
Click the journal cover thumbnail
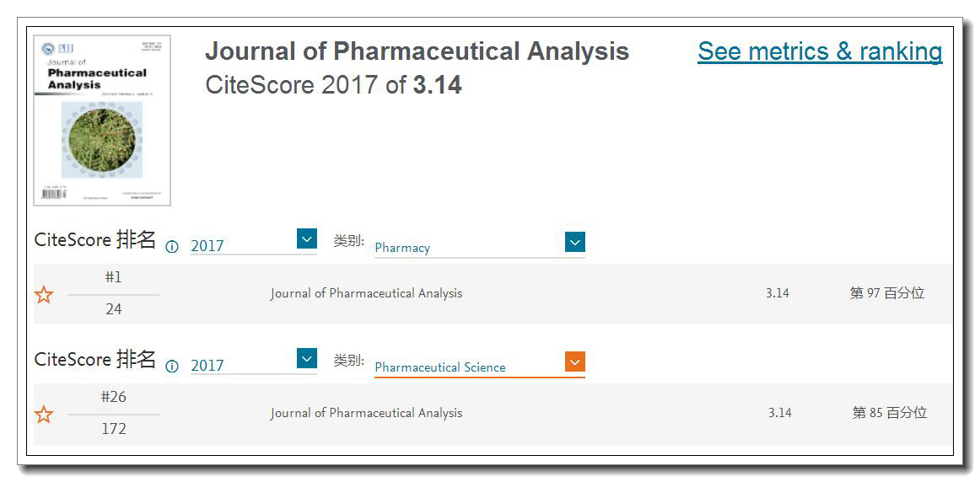pyautogui.click(x=102, y=120)
